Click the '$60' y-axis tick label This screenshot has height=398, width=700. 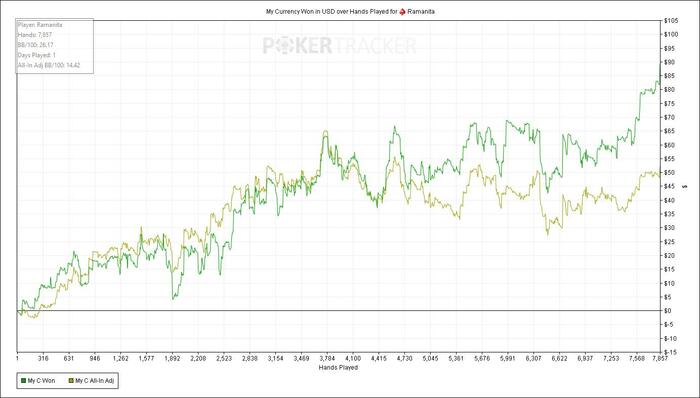coord(670,145)
